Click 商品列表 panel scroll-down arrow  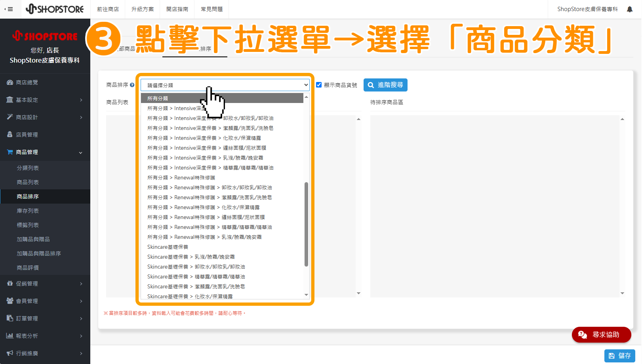pyautogui.click(x=358, y=293)
